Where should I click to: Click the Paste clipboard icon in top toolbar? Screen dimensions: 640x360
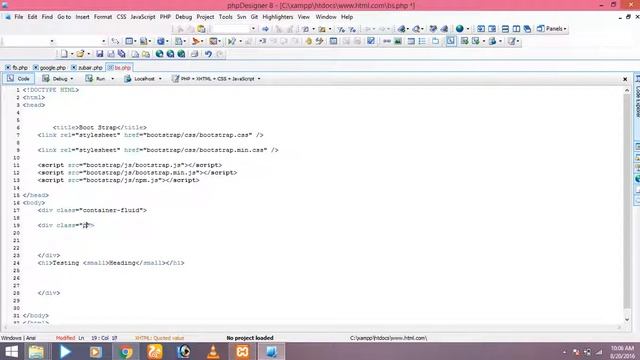201,29
